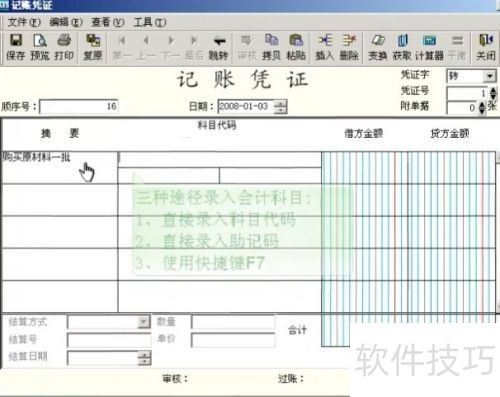Open the 工具(T) menu

coord(150,22)
